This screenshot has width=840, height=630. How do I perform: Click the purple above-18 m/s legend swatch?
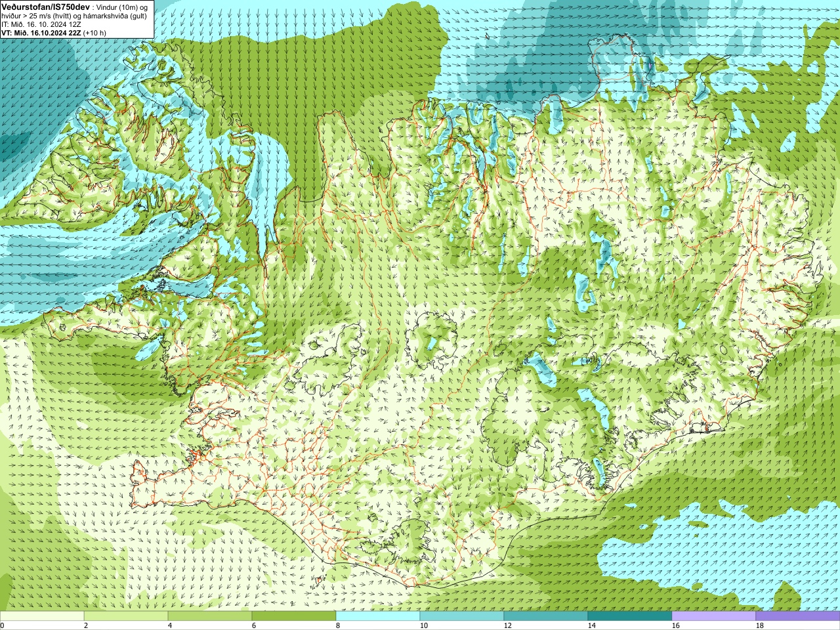[798, 616]
